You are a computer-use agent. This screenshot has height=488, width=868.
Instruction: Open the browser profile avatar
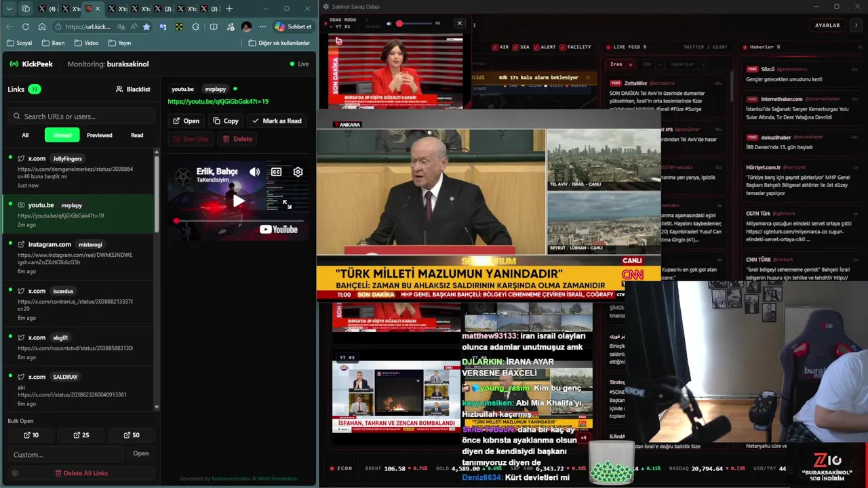point(246,26)
